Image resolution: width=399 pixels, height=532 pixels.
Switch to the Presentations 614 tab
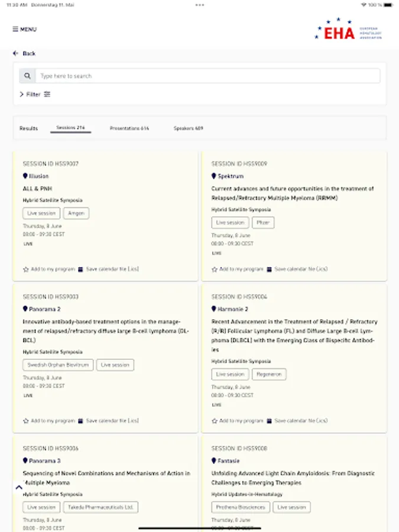pos(129,128)
